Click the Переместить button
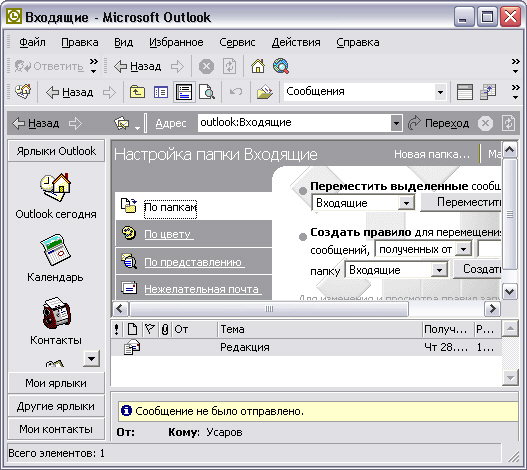 tap(461, 202)
